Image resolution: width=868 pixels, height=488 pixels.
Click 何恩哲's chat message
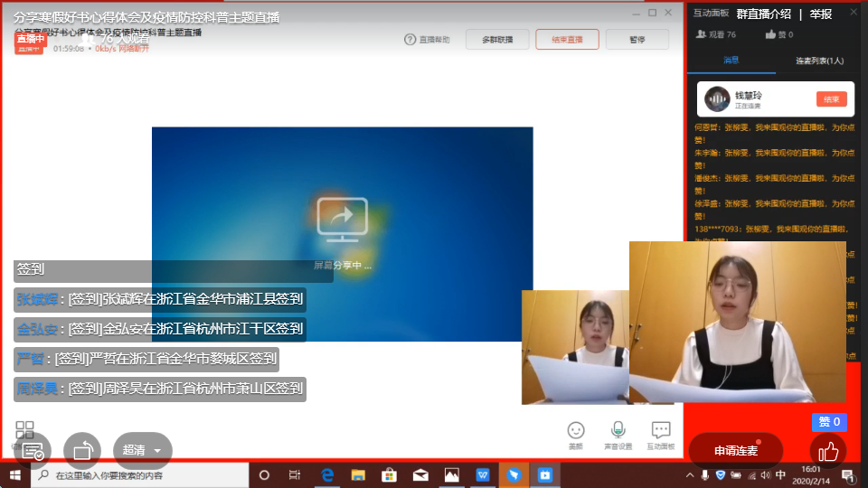(775, 134)
